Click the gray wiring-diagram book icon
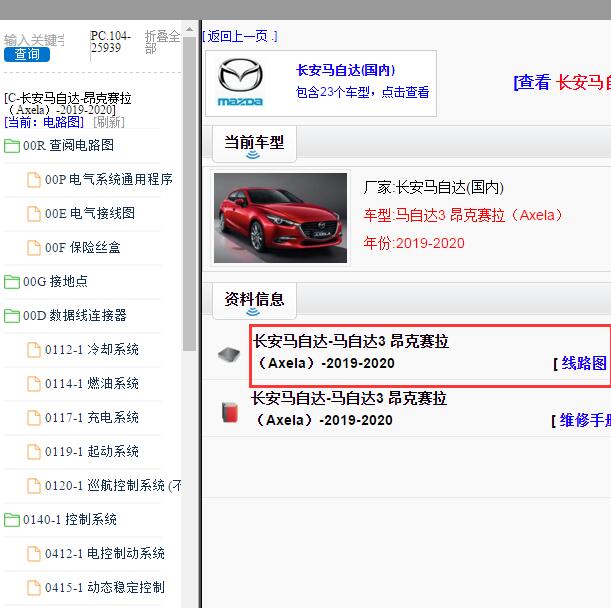The height and width of the screenshot is (608, 611). [x=229, y=354]
